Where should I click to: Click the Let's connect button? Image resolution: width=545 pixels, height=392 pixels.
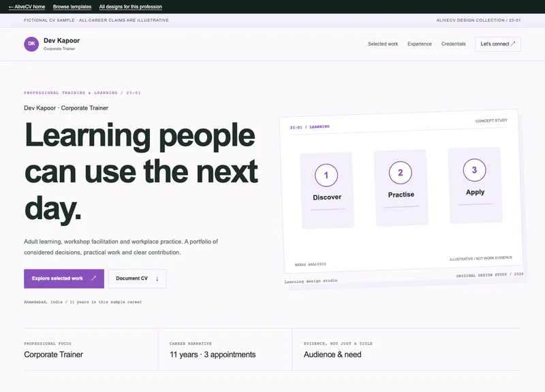pyautogui.click(x=498, y=44)
